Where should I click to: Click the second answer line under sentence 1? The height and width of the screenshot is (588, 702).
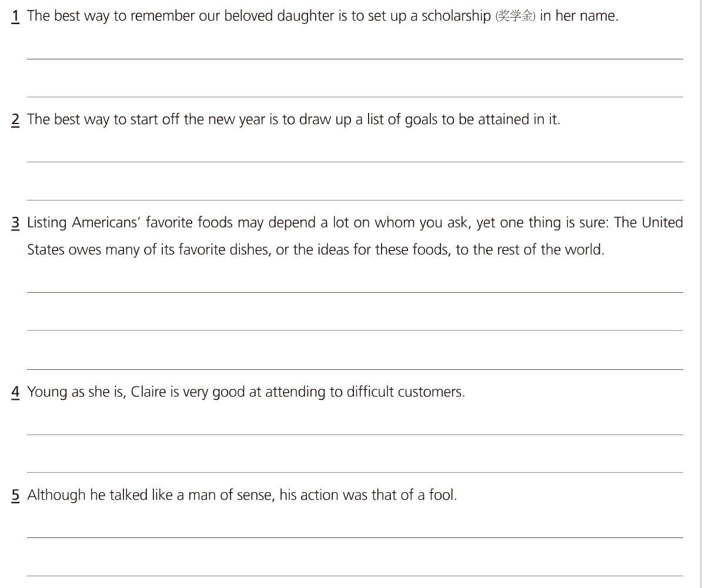[355, 96]
